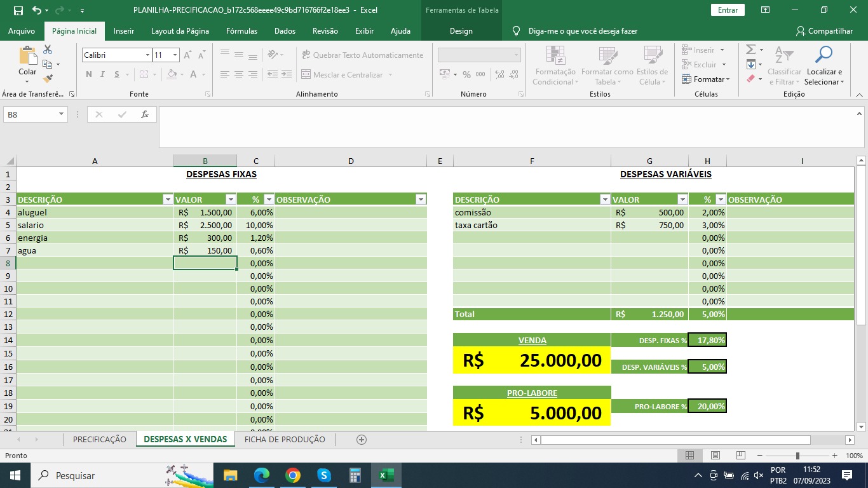This screenshot has width=868, height=488.
Task: Open Excel from the Windows taskbar
Action: click(x=386, y=475)
